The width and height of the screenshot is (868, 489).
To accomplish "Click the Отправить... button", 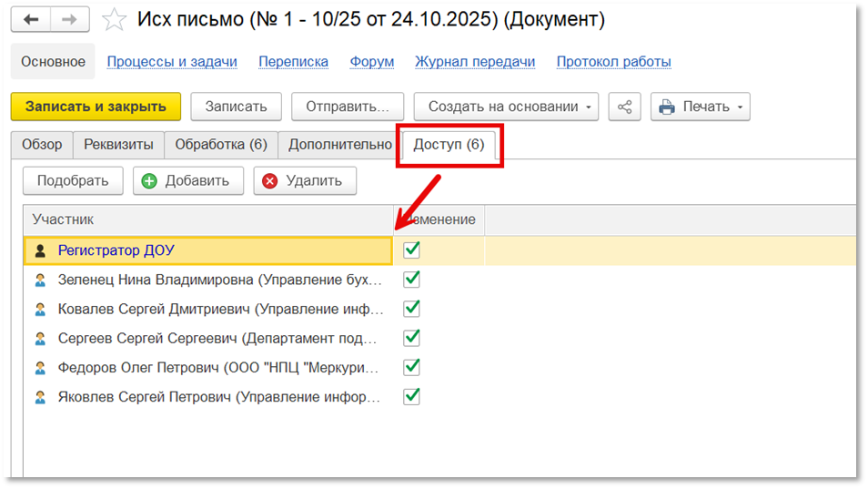I will tap(348, 107).
